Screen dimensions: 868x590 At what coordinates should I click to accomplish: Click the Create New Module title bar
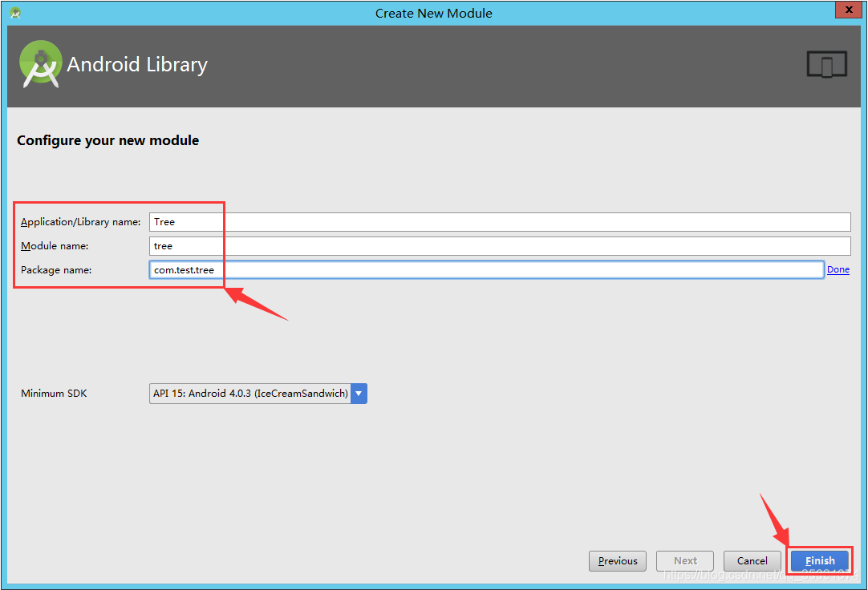pyautogui.click(x=433, y=13)
